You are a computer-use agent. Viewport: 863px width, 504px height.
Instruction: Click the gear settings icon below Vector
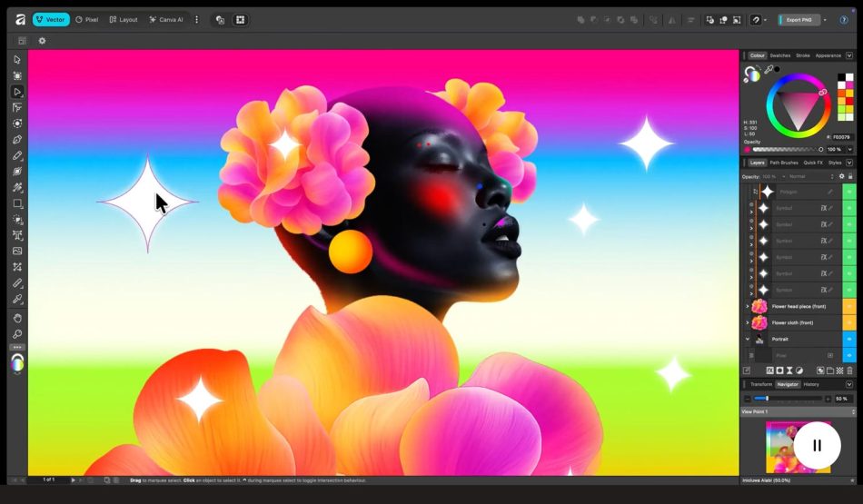point(42,41)
